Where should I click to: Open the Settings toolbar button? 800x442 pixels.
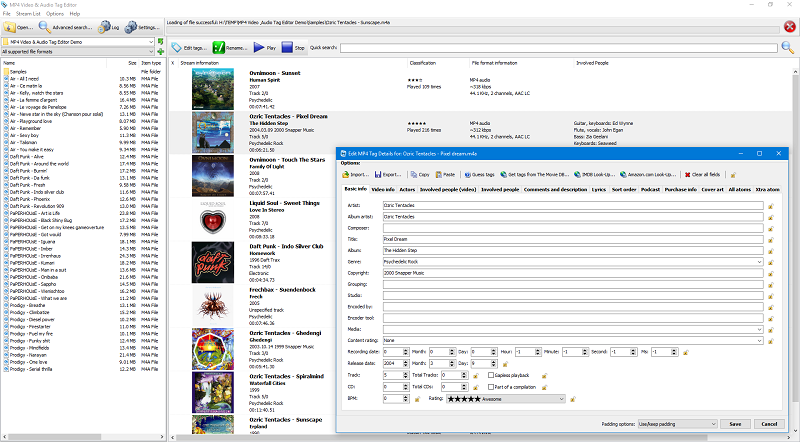tap(142, 27)
